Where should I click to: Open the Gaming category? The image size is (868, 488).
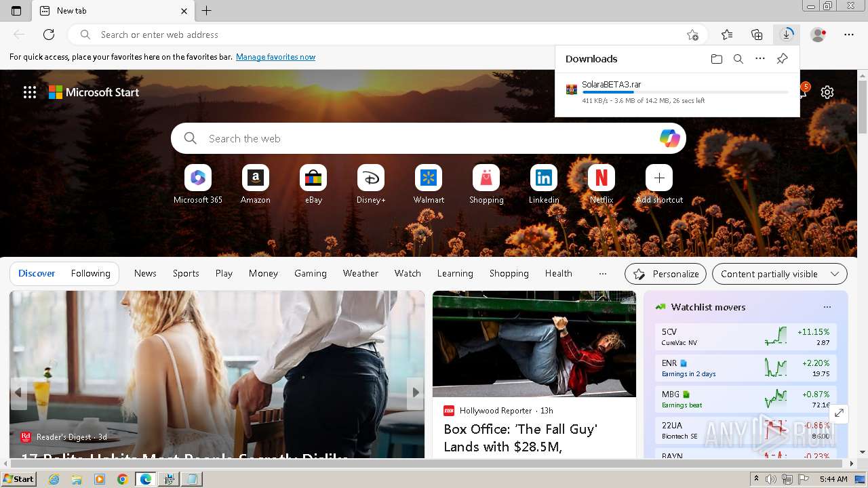tap(311, 273)
